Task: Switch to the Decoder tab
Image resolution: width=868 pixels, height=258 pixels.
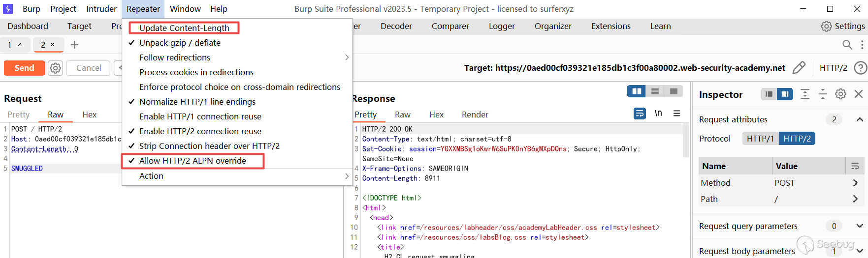Action: (x=396, y=26)
